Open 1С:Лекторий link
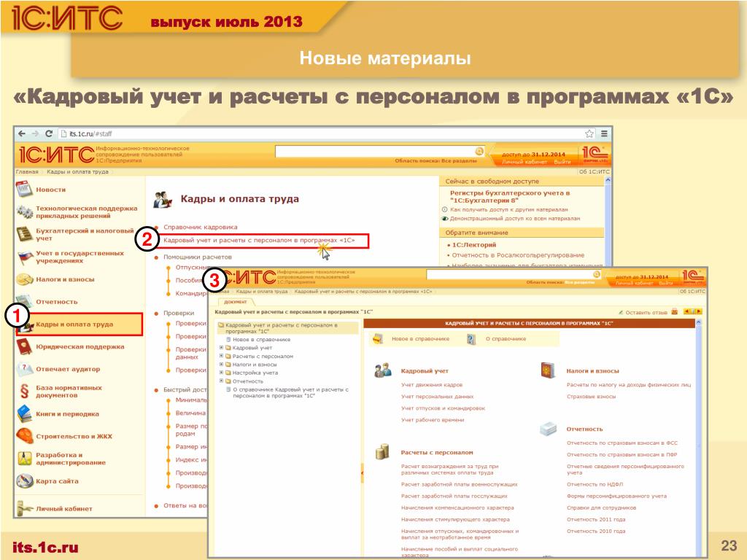Image resolution: width=747 pixels, height=560 pixels. 474,245
